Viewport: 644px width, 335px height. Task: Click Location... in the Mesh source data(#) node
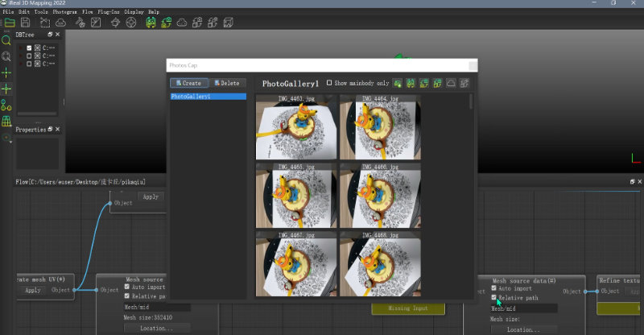tap(524, 329)
